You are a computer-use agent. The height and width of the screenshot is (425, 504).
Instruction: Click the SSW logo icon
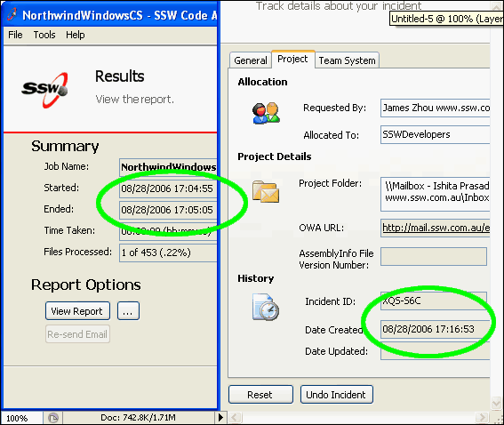(44, 90)
